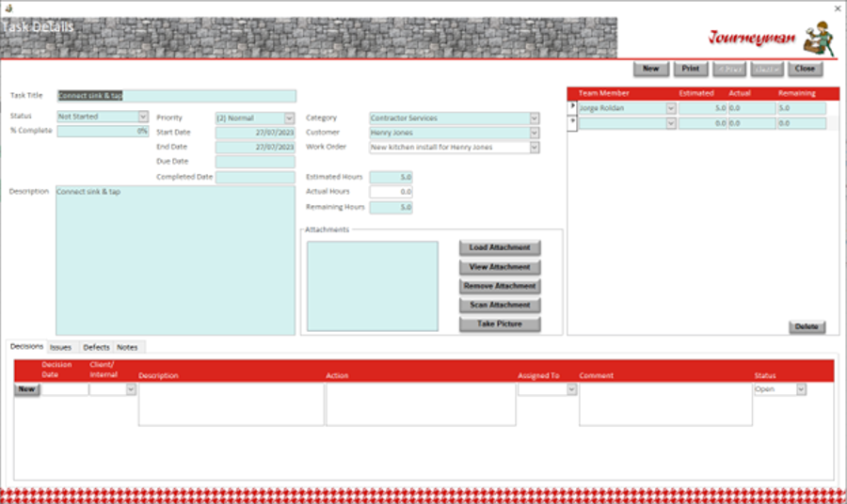Open the Priority dropdown
This screenshot has width=847, height=504.
point(290,118)
